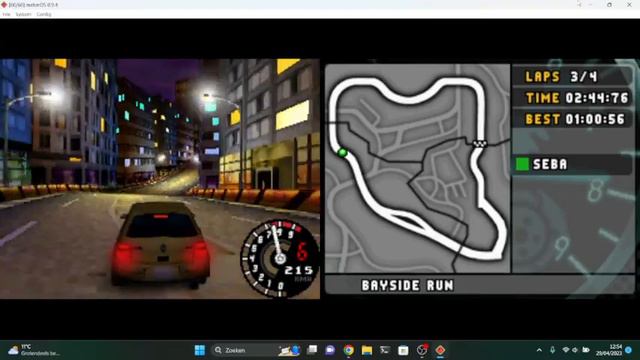
Task: Open the weather widget on taskbar
Action: click(x=35, y=350)
